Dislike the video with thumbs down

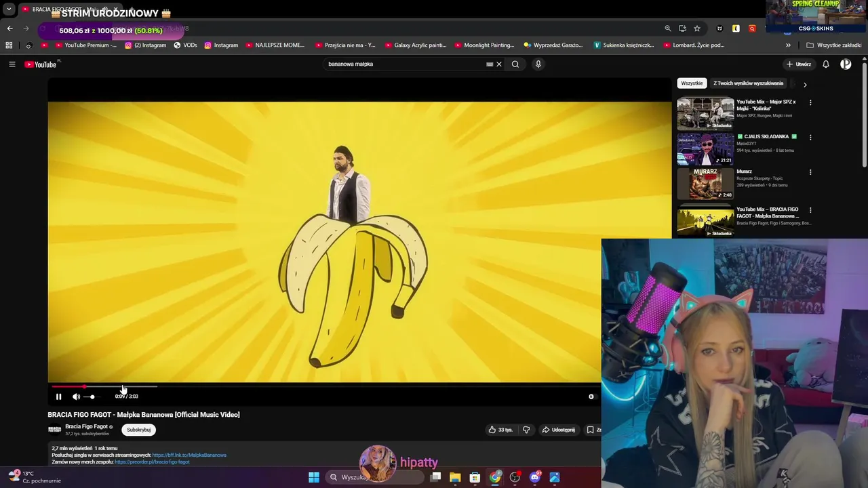point(526,430)
